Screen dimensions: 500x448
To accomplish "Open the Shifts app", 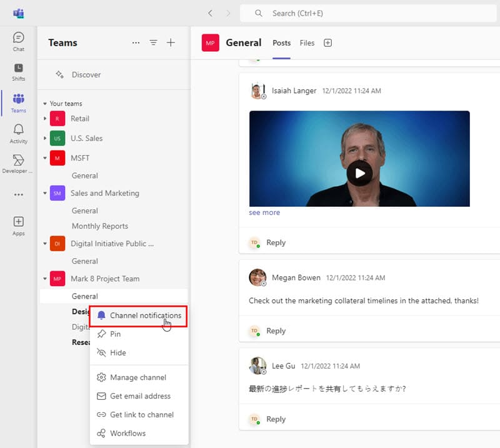I will coord(19,72).
